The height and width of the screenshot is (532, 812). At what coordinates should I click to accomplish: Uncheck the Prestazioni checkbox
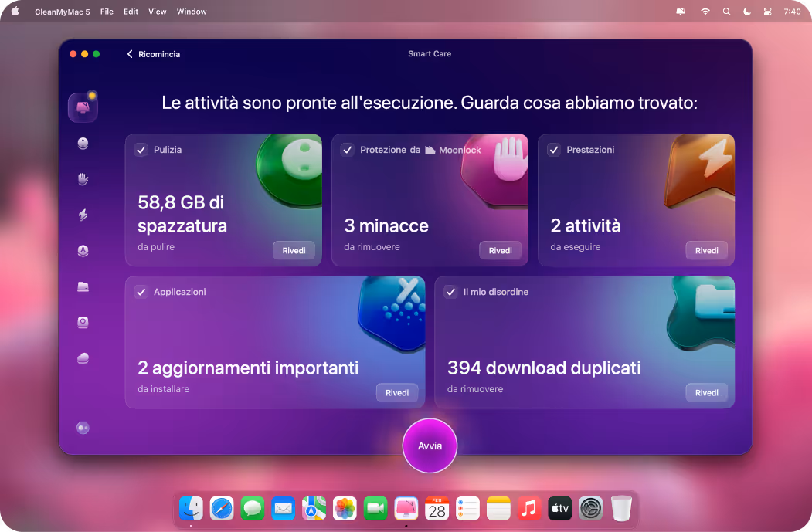point(554,150)
